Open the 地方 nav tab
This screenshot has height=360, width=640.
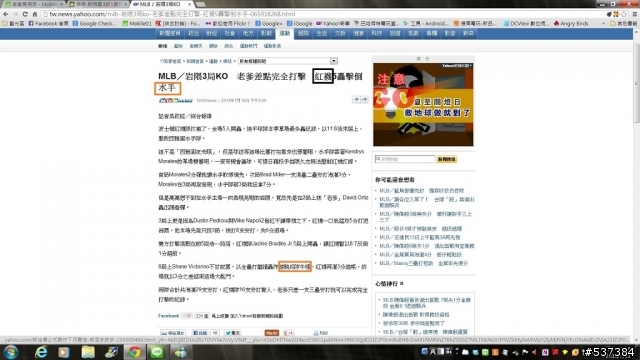248,33
